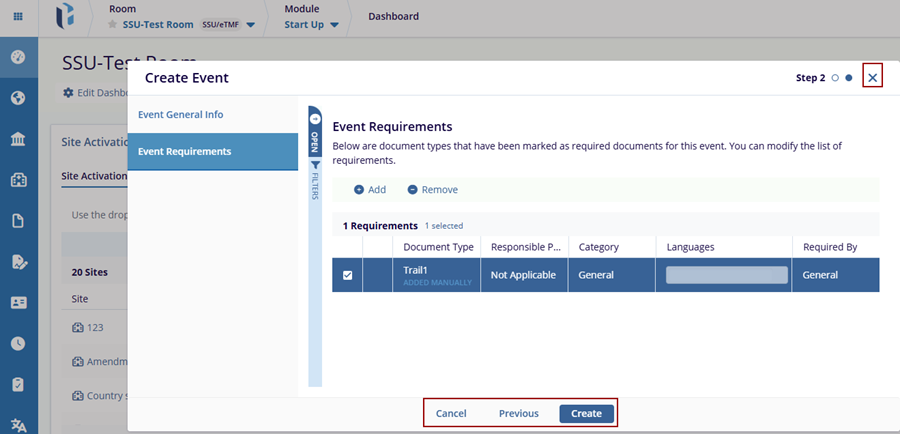Click Add to add a requirement

pyautogui.click(x=370, y=189)
